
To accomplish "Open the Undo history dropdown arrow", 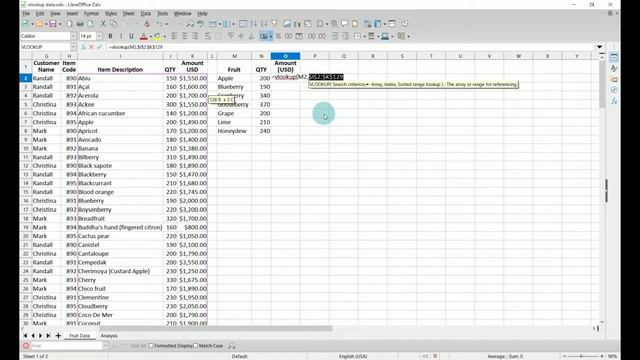I will pyautogui.click(x=166, y=24).
